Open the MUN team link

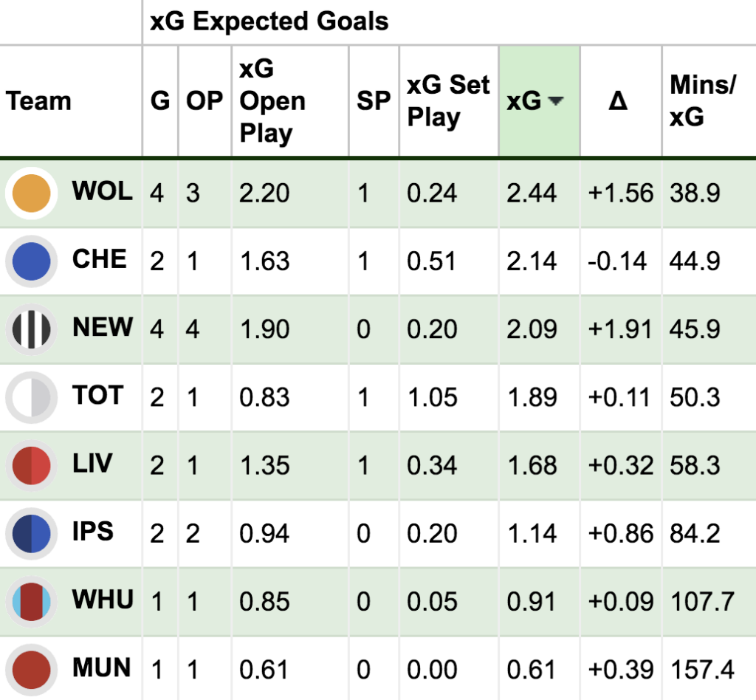click(102, 668)
